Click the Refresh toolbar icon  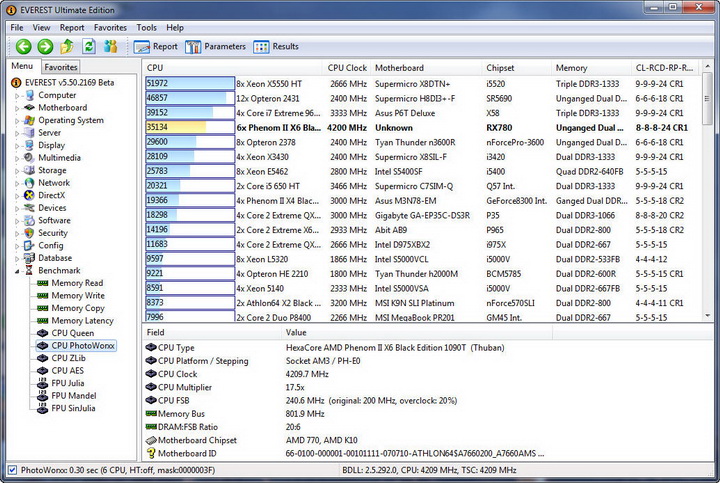[x=89, y=46]
